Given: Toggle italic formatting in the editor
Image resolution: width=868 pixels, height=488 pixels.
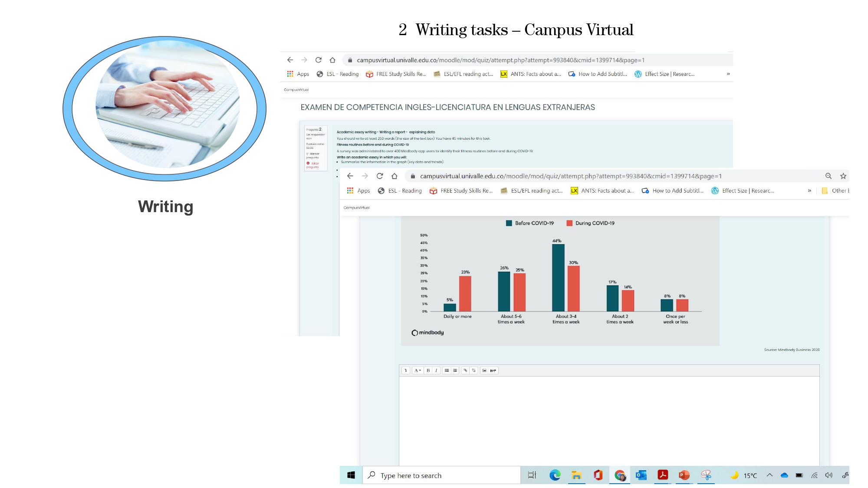Looking at the screenshot, I should coord(436,370).
